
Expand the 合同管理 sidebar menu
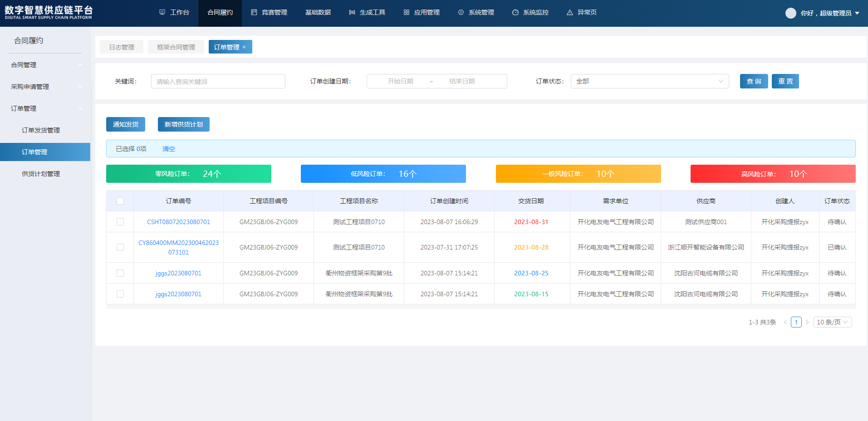point(45,65)
